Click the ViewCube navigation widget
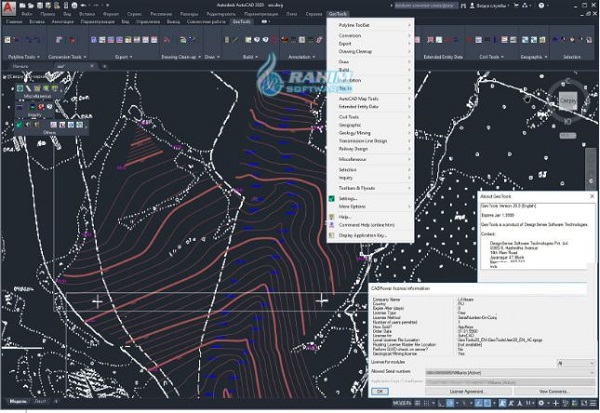The width and height of the screenshot is (600, 413). (x=569, y=99)
